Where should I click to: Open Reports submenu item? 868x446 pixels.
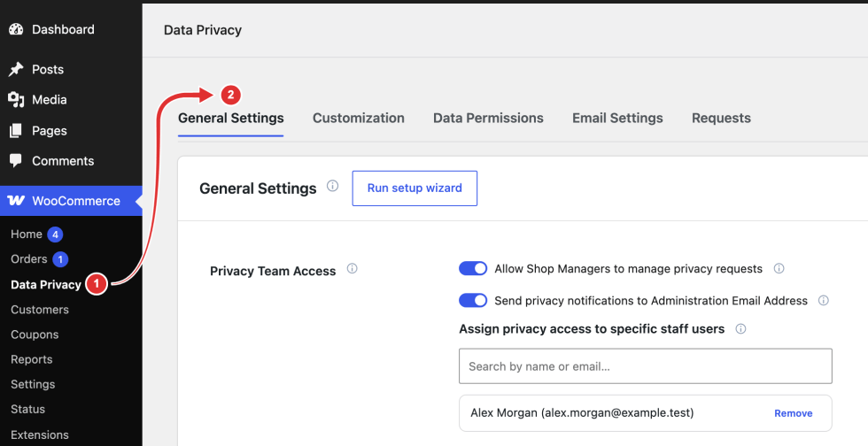click(x=32, y=359)
